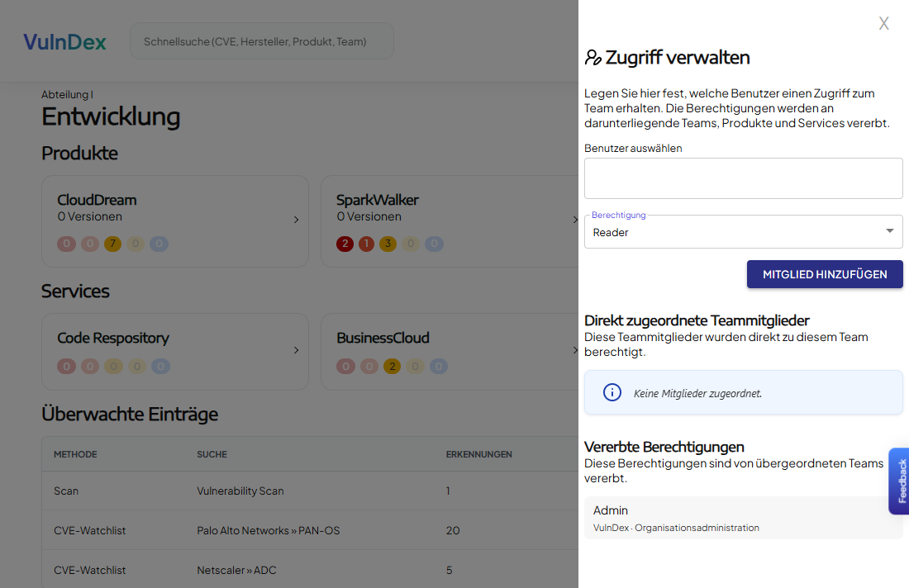Image resolution: width=909 pixels, height=588 pixels.
Task: Close the Zugriff verwalten panel
Action: (x=883, y=23)
